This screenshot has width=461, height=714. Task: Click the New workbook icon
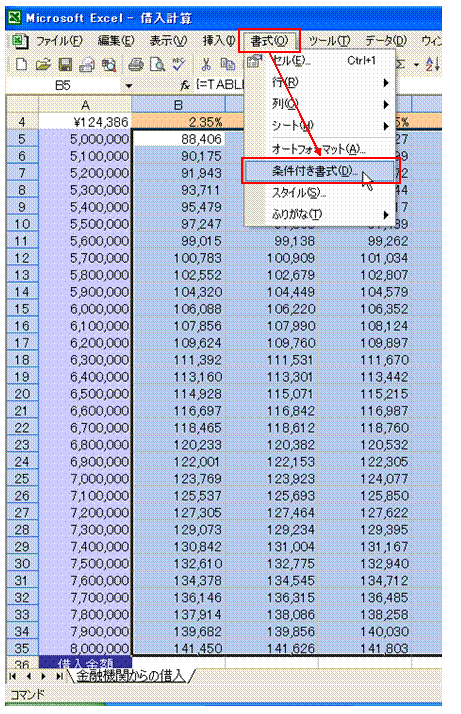pos(21,65)
